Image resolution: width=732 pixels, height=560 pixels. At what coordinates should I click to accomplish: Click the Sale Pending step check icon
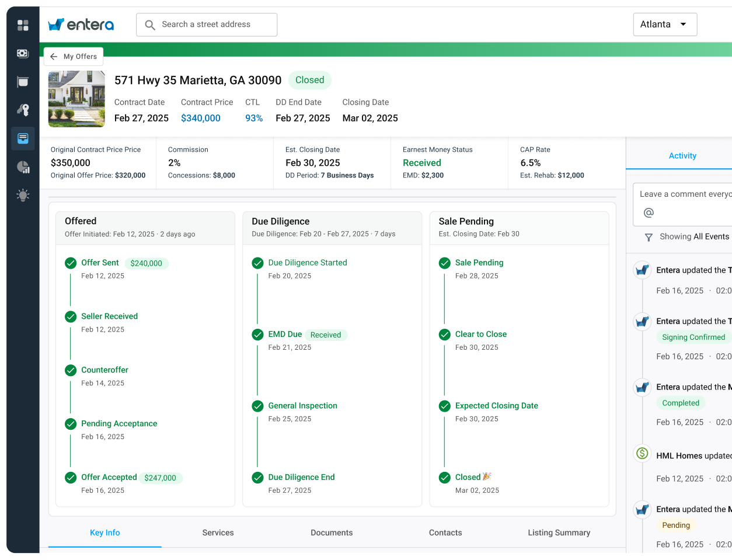pyautogui.click(x=445, y=263)
